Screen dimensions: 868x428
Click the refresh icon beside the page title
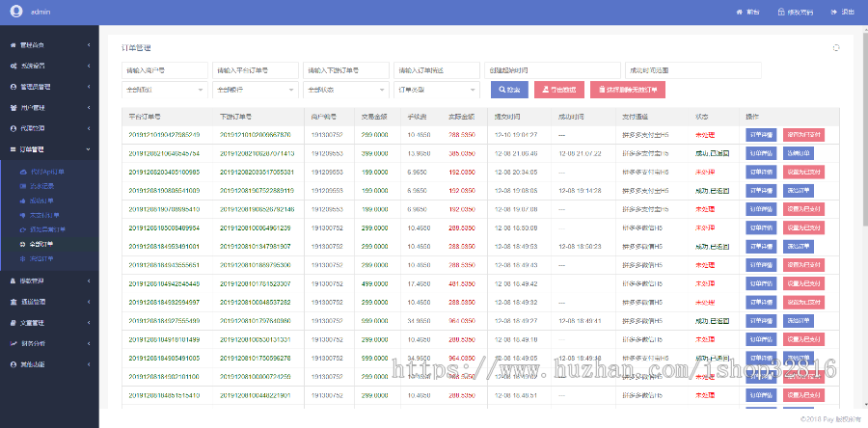(x=835, y=47)
